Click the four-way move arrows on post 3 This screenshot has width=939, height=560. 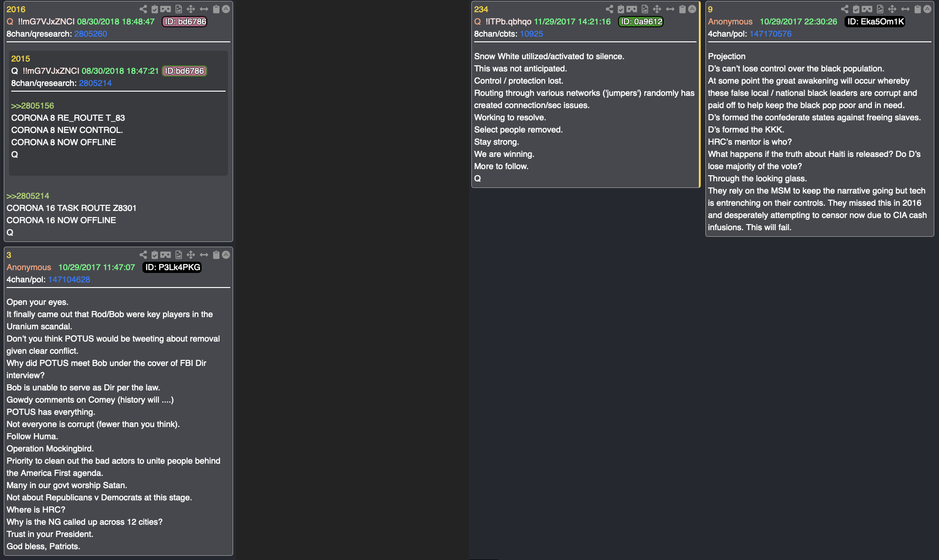[191, 255]
